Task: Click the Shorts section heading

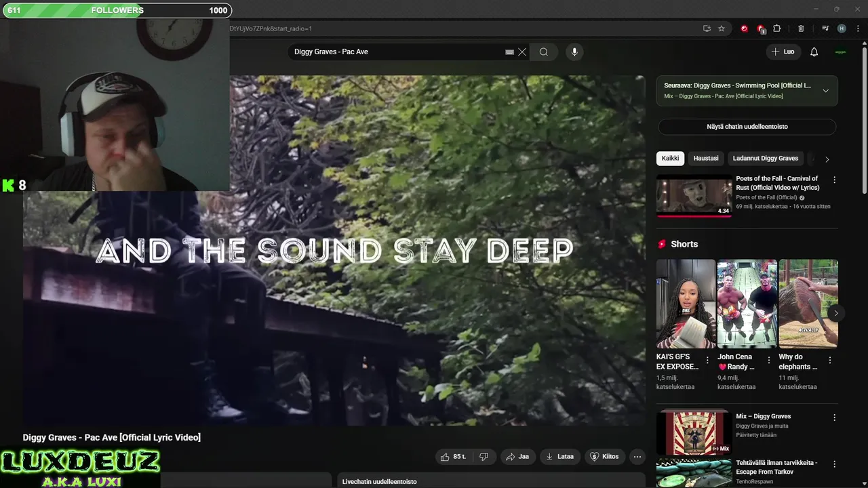Action: pos(684,244)
